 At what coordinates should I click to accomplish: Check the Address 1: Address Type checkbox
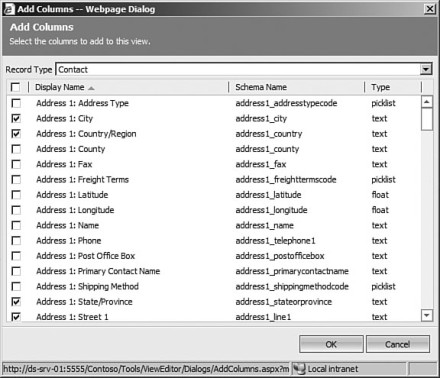[x=16, y=103]
